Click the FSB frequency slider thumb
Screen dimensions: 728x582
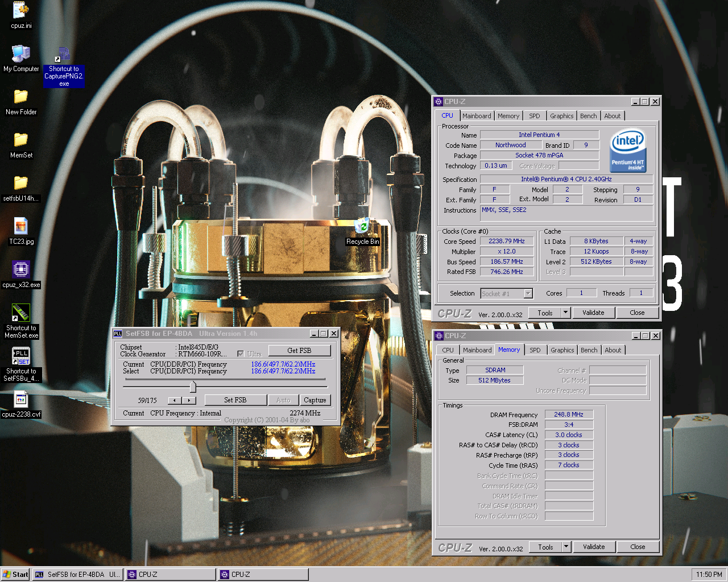193,387
